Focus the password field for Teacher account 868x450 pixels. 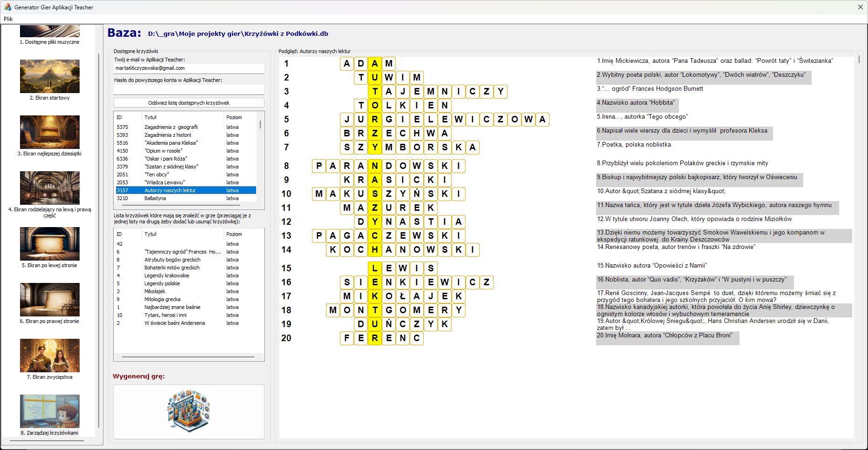(x=189, y=89)
